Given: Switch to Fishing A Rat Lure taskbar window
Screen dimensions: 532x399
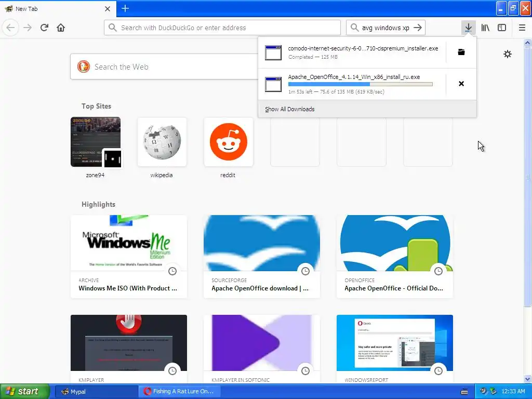Looking at the screenshot, I should coord(180,391).
